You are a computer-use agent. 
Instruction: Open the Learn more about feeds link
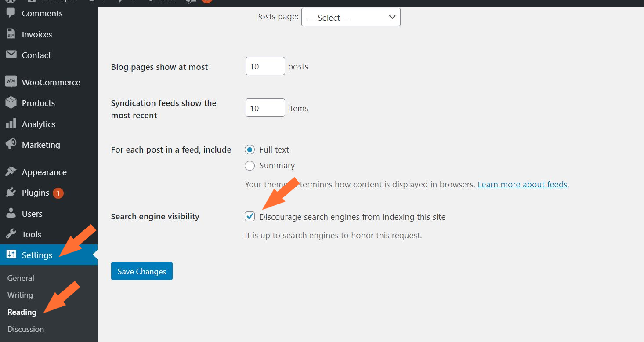pos(522,184)
